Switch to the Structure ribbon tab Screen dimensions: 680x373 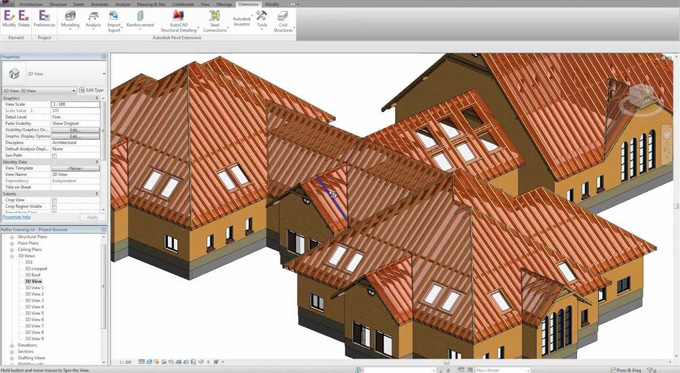tap(58, 4)
